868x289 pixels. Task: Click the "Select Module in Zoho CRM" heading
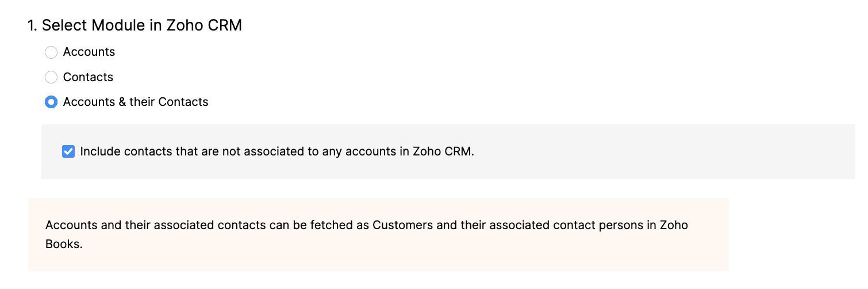point(141,26)
